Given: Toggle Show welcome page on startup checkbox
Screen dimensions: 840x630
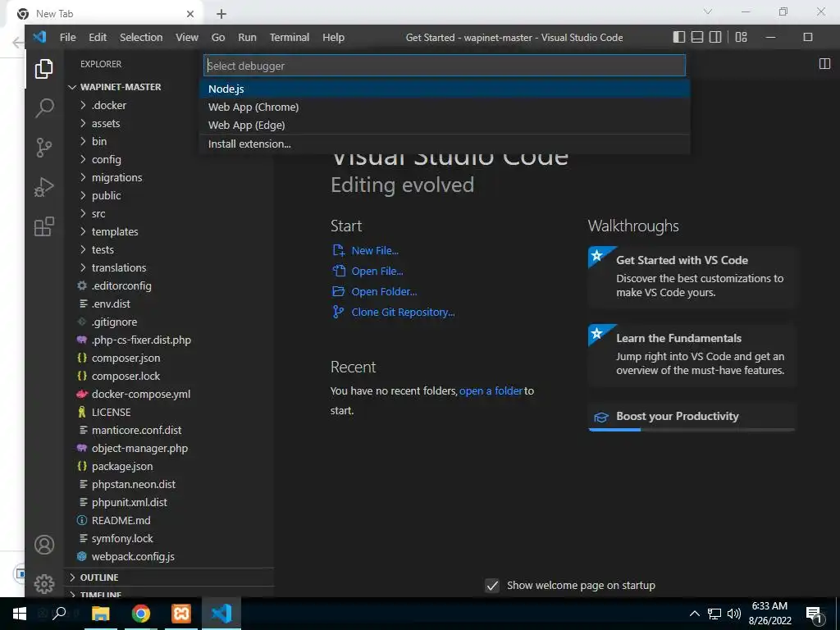Looking at the screenshot, I should tap(492, 586).
